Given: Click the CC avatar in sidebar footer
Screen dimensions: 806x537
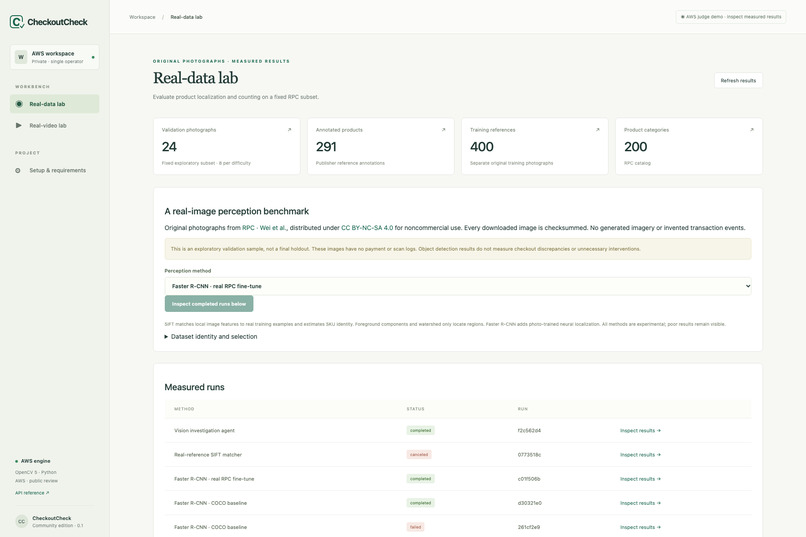Looking at the screenshot, I should pyautogui.click(x=22, y=521).
